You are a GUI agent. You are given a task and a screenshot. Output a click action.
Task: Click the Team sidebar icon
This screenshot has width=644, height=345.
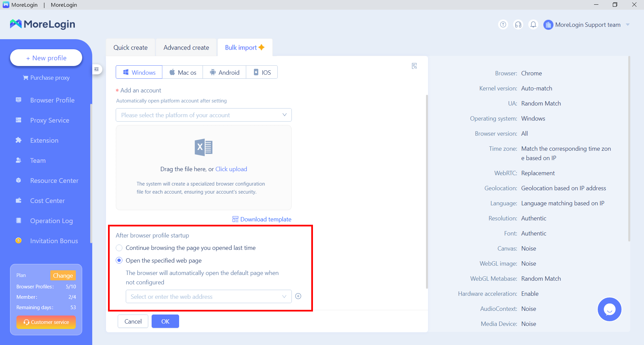(18, 160)
